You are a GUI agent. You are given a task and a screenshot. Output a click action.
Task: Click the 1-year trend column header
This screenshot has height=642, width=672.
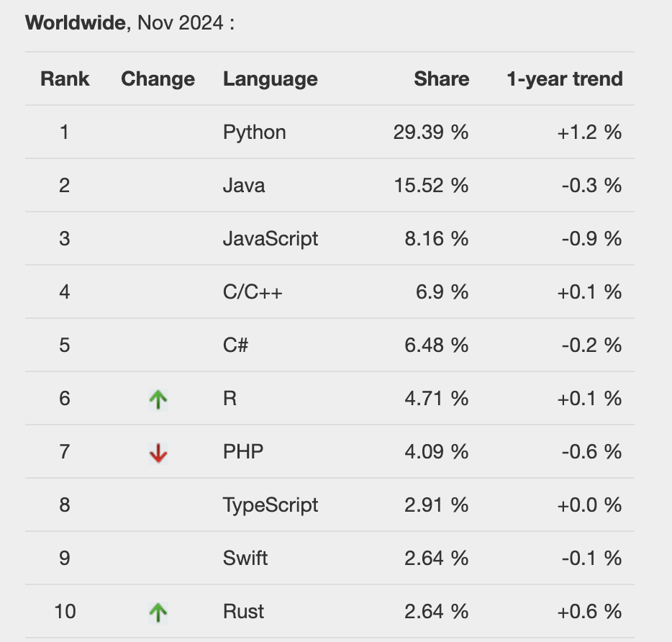[564, 79]
